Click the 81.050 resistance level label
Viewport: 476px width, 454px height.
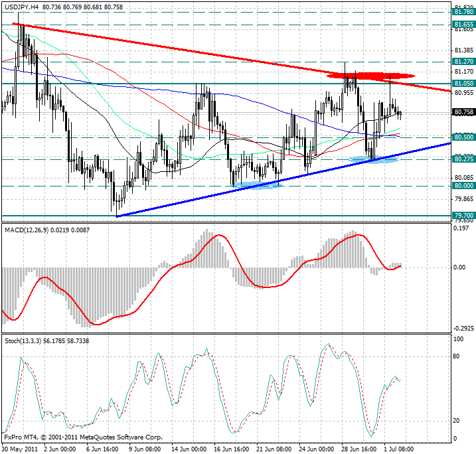[463, 83]
